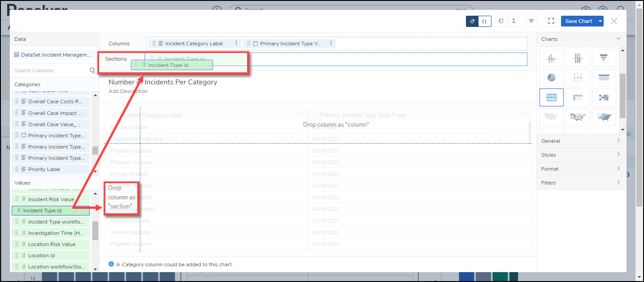
Task: Select Incident Risk Value in Values list
Action: click(51, 199)
